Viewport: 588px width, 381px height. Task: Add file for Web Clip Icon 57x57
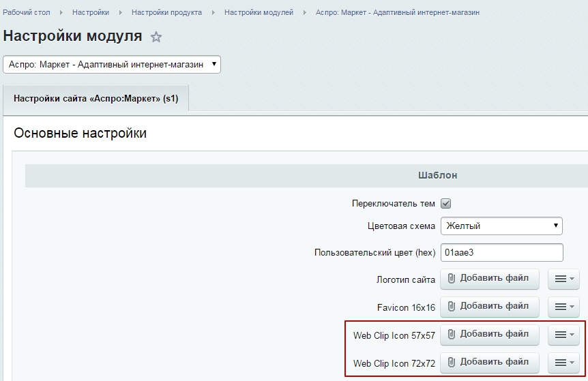[489, 335]
